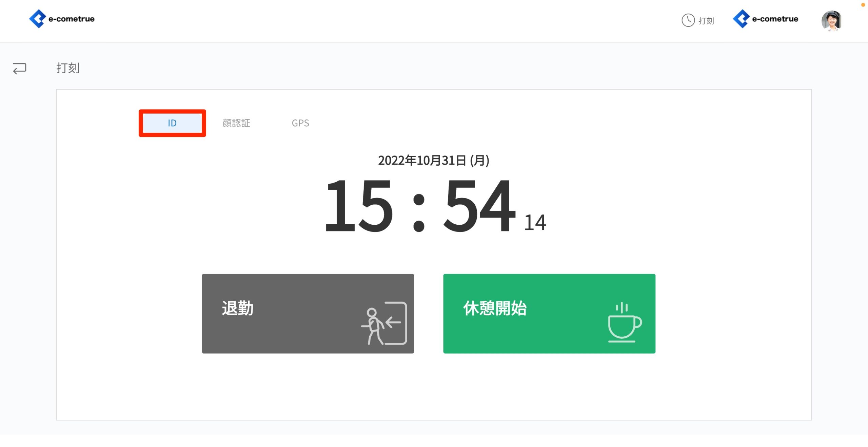Click the hour digits 15
The width and height of the screenshot is (868, 447).
point(359,206)
